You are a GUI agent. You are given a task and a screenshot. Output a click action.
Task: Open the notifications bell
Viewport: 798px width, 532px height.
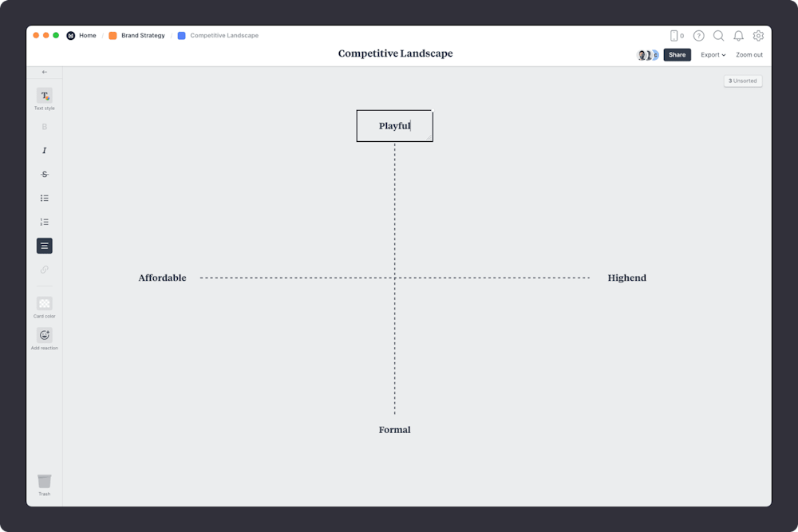point(737,36)
